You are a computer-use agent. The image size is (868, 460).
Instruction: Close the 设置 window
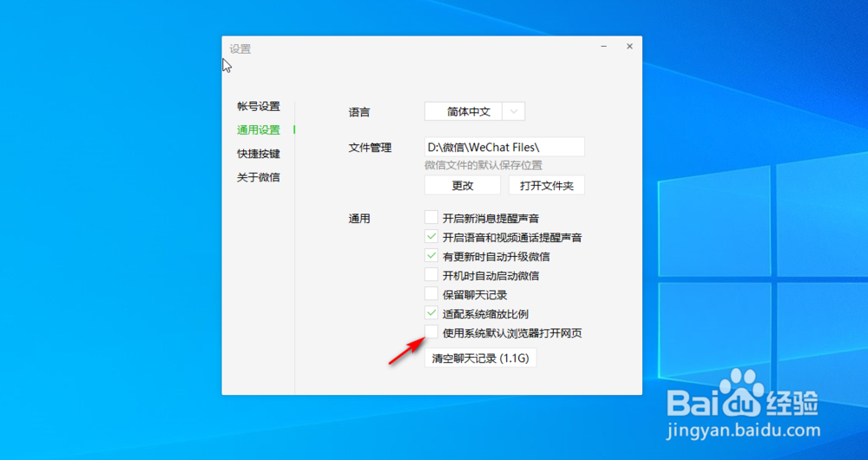(629, 47)
